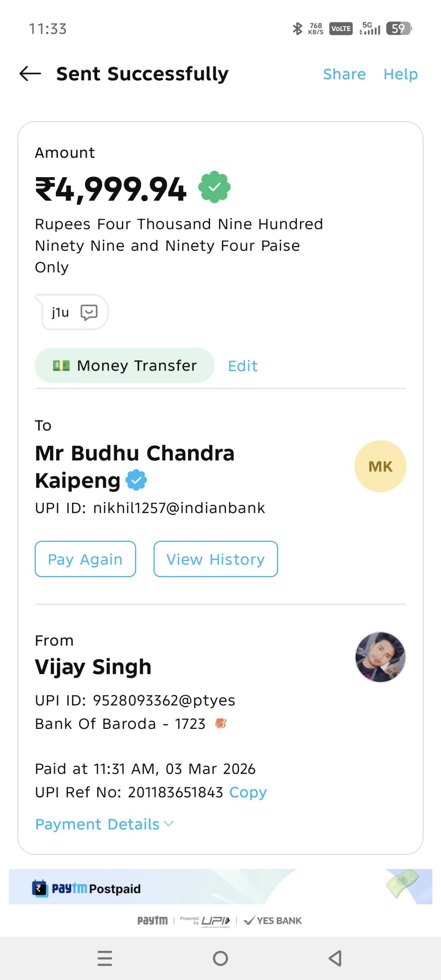Tap the green payment success badge

[x=214, y=187]
